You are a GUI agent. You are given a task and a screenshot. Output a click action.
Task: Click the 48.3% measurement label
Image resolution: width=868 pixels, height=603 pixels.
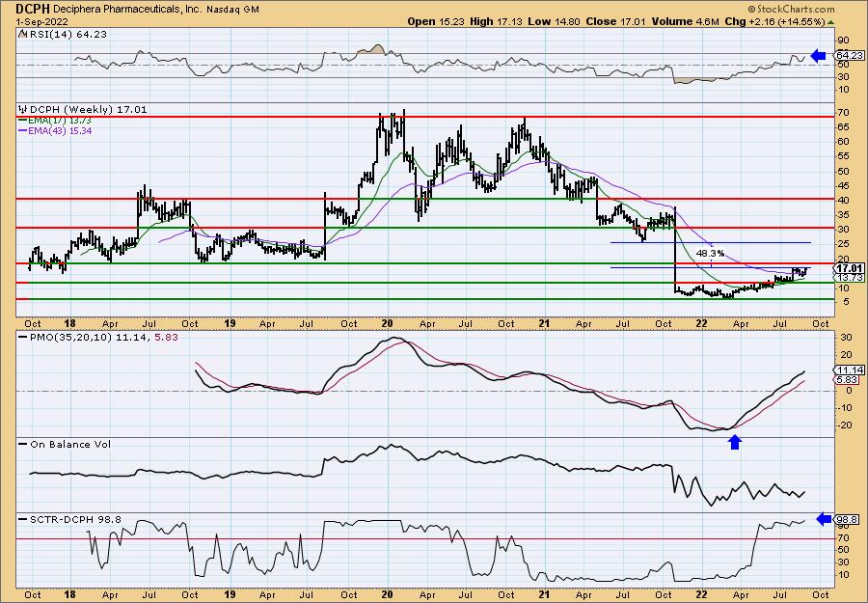coord(710,253)
